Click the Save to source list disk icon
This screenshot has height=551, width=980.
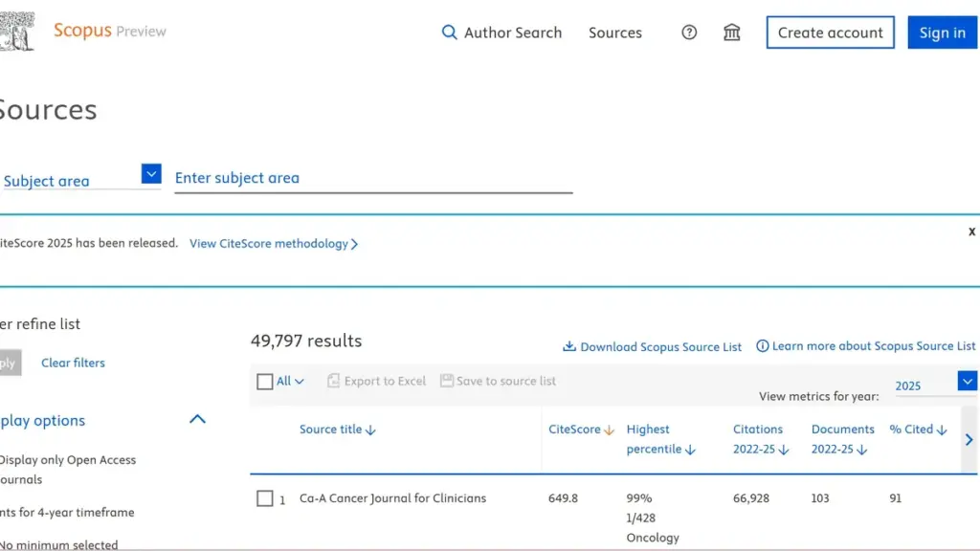tap(446, 381)
